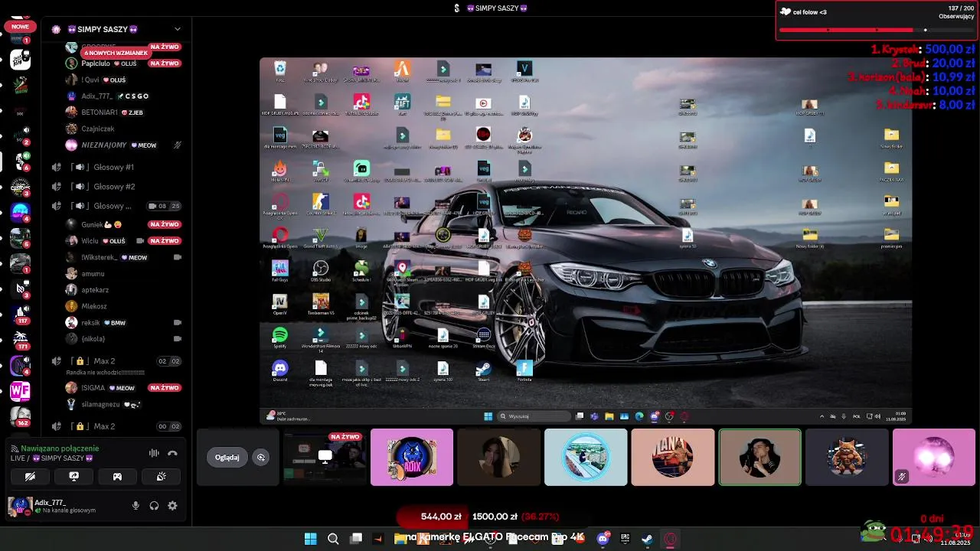Click the server icon with the 117 badge
The width and height of the screenshot is (980, 551).
click(20, 314)
